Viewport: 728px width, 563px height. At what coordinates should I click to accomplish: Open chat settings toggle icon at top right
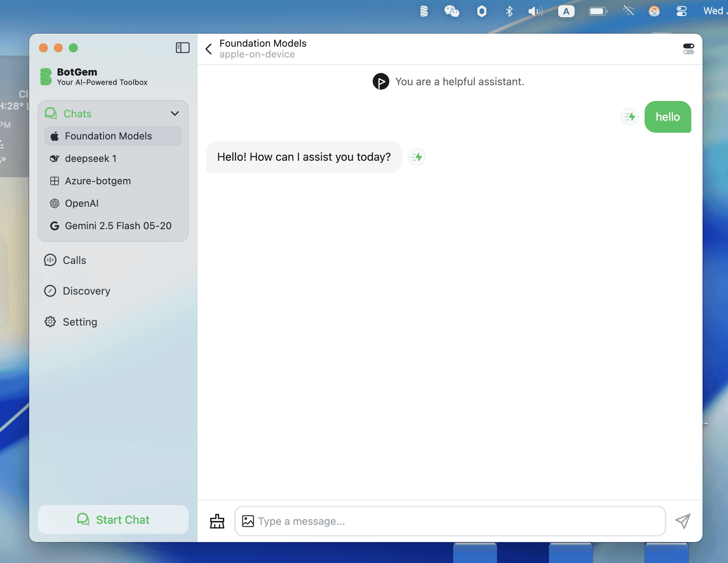pyautogui.click(x=688, y=49)
